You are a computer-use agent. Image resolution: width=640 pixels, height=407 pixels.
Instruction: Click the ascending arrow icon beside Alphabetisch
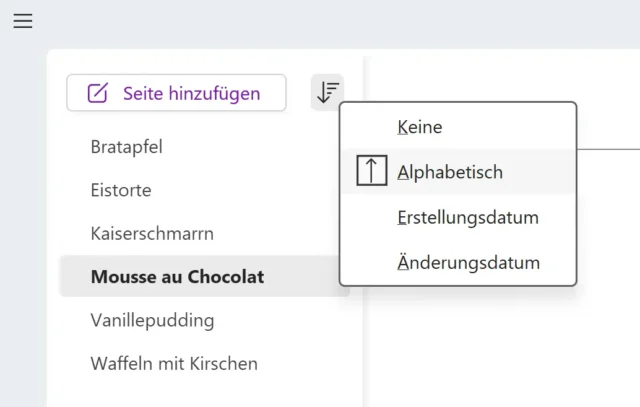371,172
